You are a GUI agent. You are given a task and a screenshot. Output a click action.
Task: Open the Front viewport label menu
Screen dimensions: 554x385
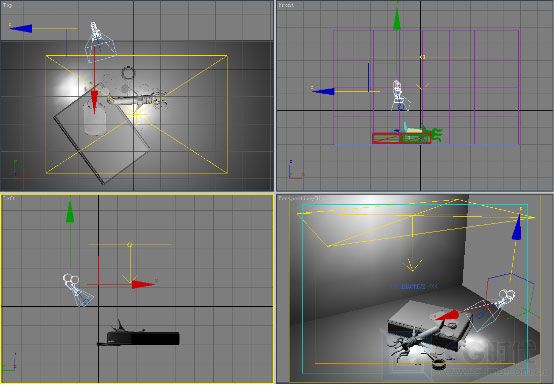286,5
